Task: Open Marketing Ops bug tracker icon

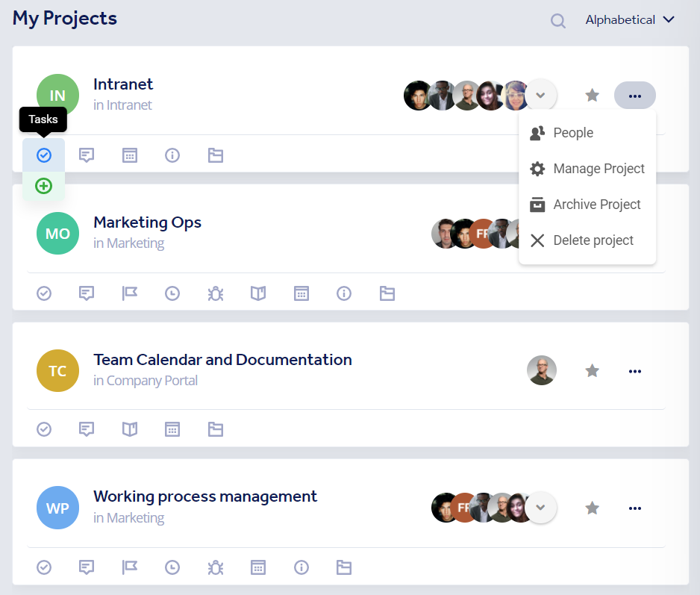Action: coord(216,293)
